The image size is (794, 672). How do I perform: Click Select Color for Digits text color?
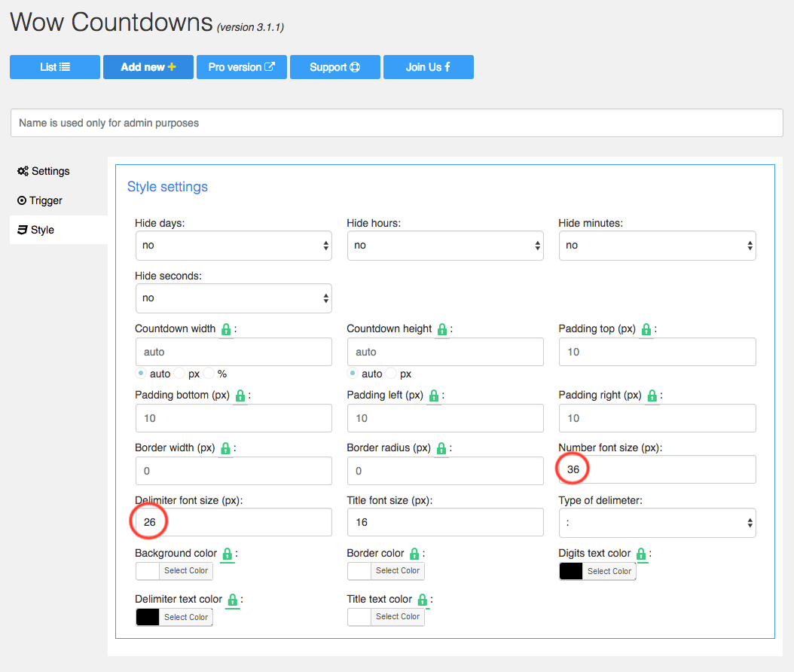[x=609, y=571]
